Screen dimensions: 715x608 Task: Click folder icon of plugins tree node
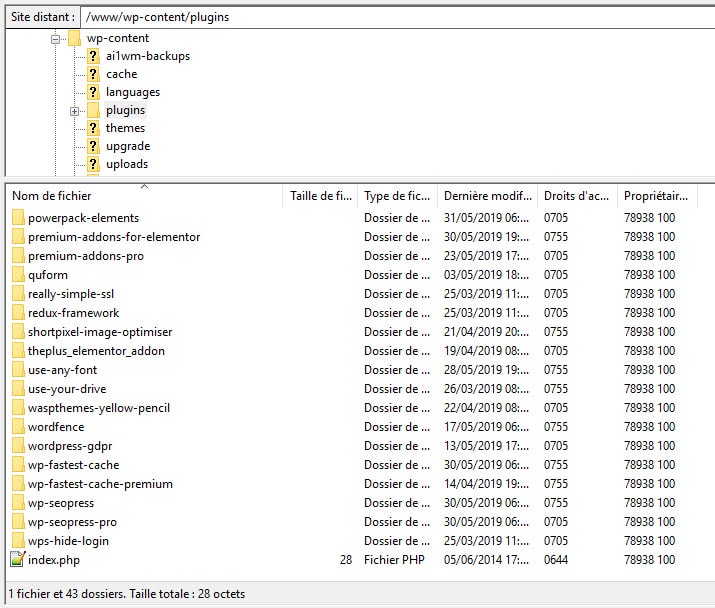[x=93, y=110]
